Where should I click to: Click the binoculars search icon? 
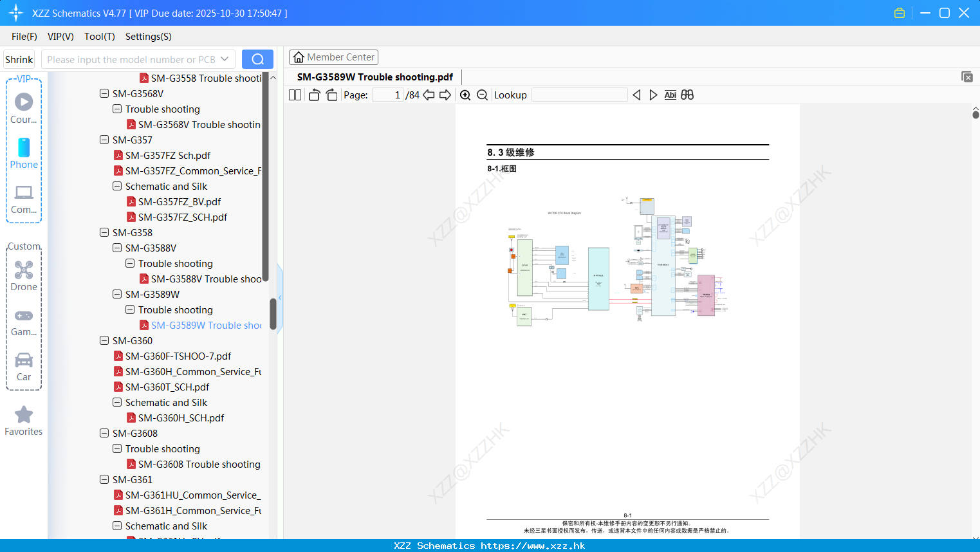687,95
